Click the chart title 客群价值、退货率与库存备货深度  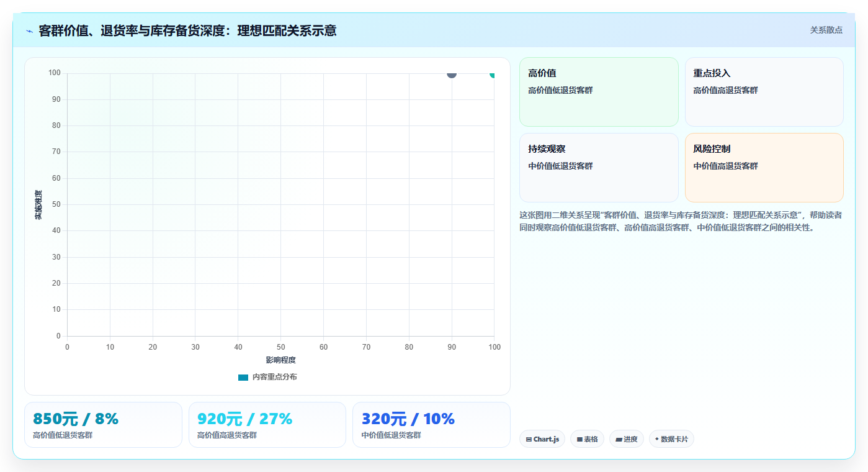187,30
